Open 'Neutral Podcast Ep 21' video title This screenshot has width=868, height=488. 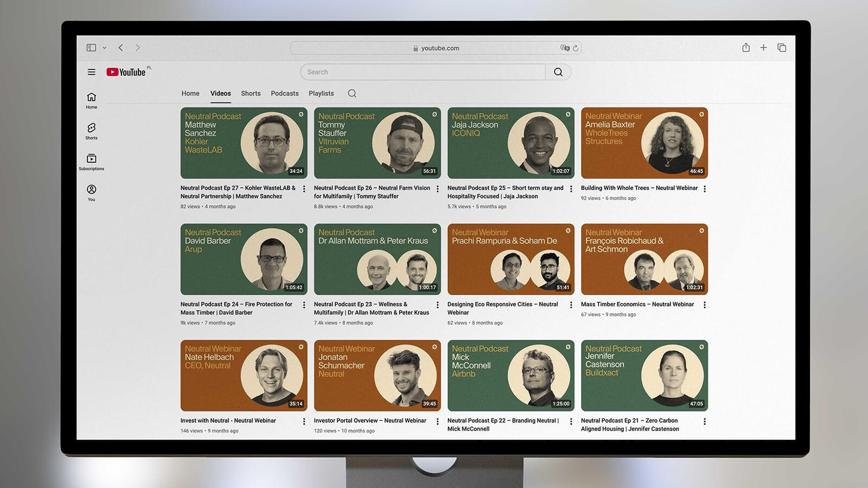click(630, 424)
